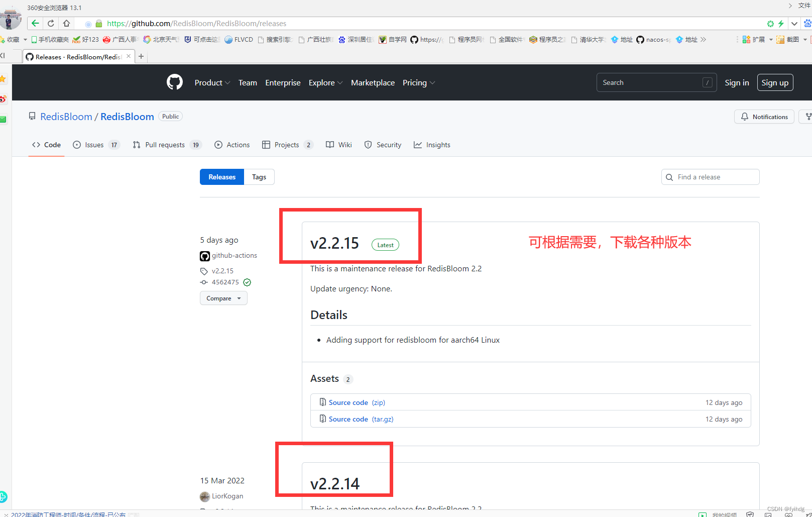Screen dimensions: 812x517
Task: Open the 截图 screenshot tool
Action: (791, 40)
